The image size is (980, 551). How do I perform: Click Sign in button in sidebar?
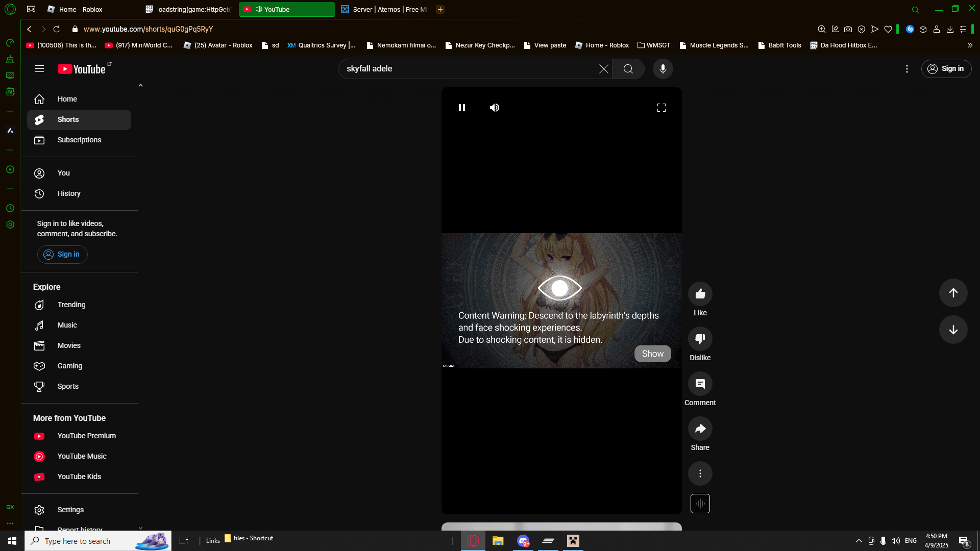(x=62, y=255)
